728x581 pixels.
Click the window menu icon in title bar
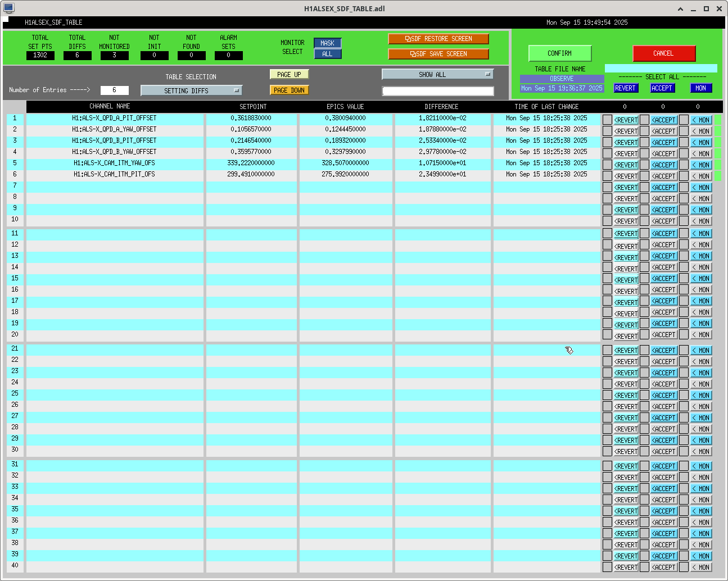click(x=8, y=8)
